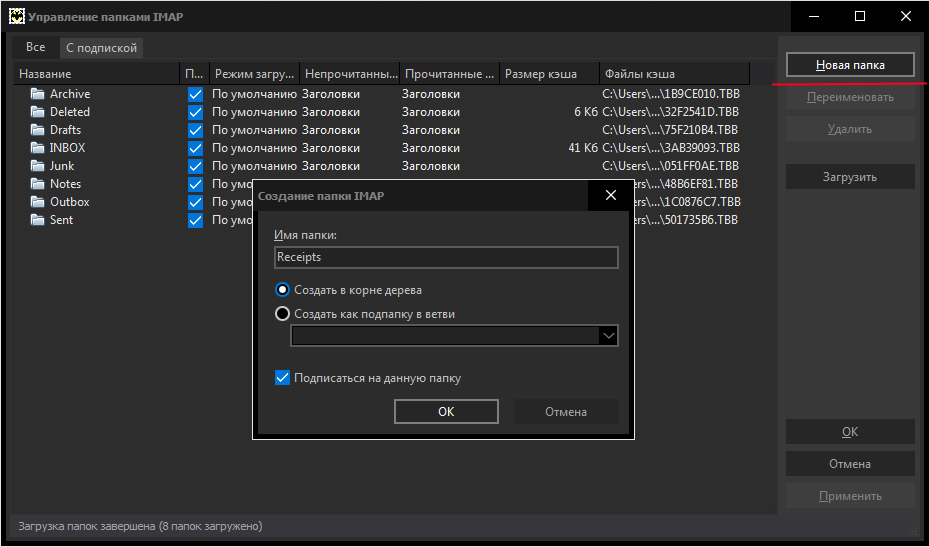Click the 'Загрузка папок завершена' status text
The image size is (929, 547).
(140, 526)
